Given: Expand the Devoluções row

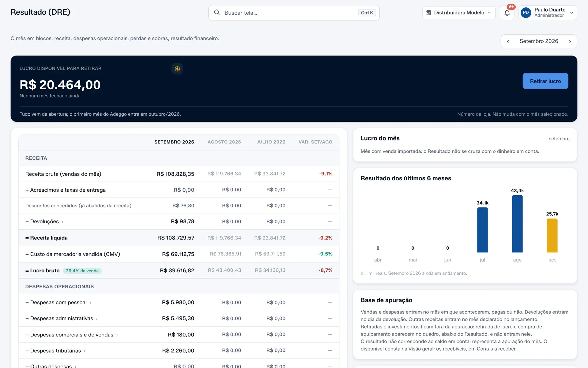Looking at the screenshot, I should click(179, 221).
